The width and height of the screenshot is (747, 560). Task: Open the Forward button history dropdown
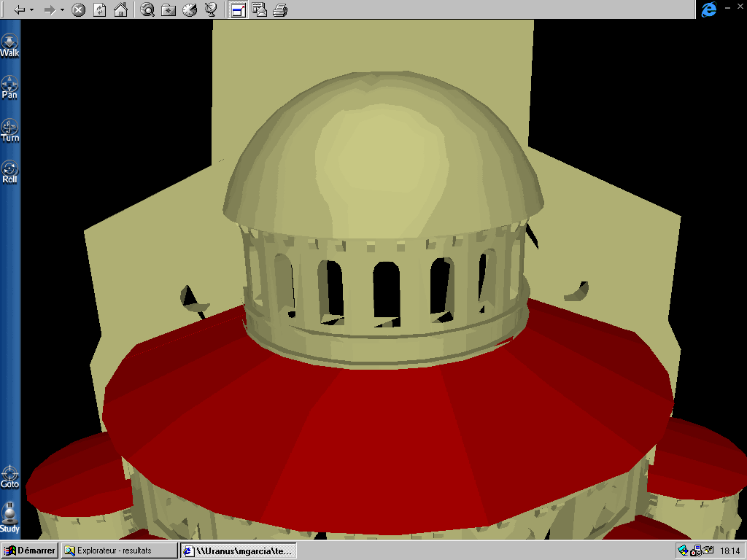pos(63,10)
